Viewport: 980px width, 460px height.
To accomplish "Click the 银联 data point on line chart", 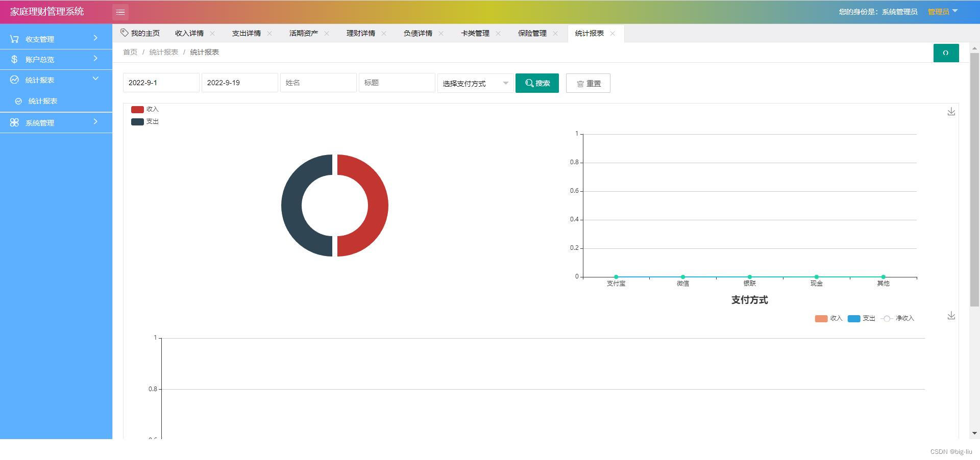I will 750,277.
